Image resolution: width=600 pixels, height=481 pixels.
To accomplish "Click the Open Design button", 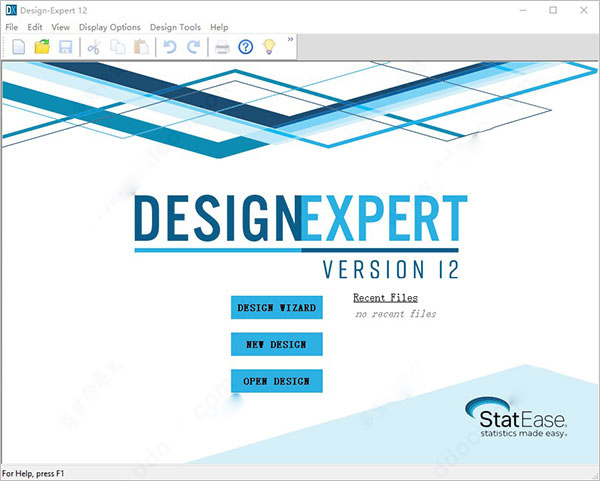I will tap(277, 381).
